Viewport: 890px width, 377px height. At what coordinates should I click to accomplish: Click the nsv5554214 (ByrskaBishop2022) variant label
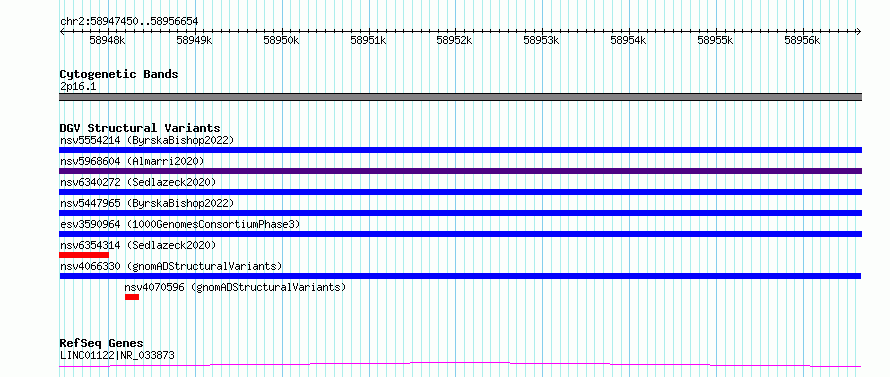tap(146, 140)
